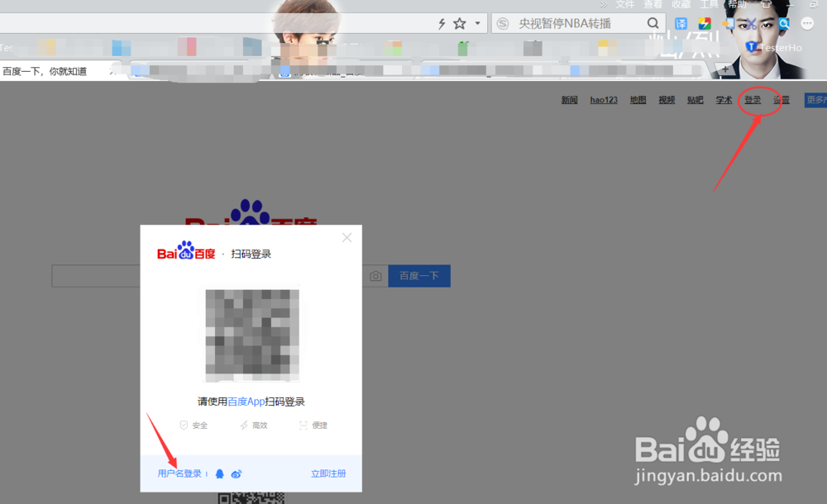Click the Weibo login icon
The image size is (827, 504).
click(x=236, y=473)
